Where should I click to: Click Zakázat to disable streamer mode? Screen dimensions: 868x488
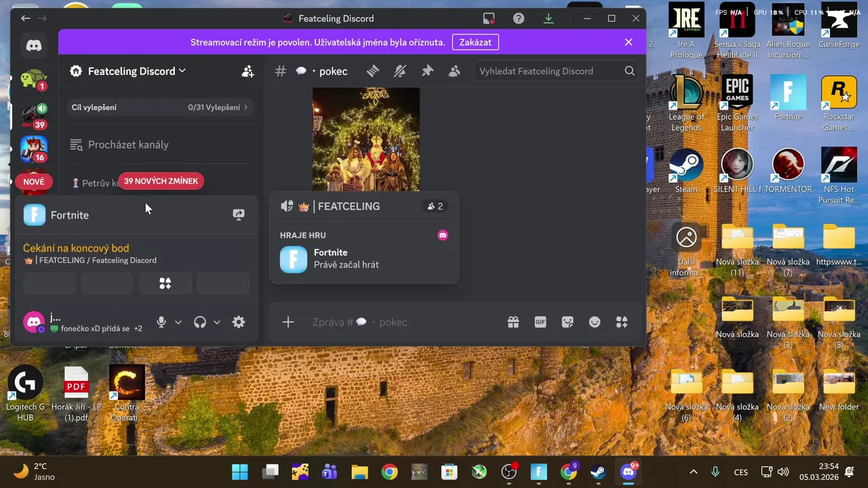pyautogui.click(x=475, y=42)
